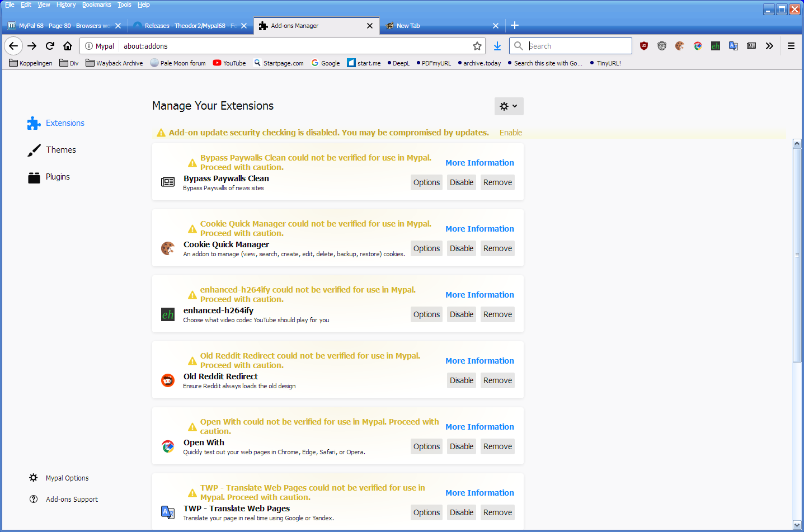Close the MyPal 68 - Page 80 tab
804x532 pixels.
click(118, 26)
